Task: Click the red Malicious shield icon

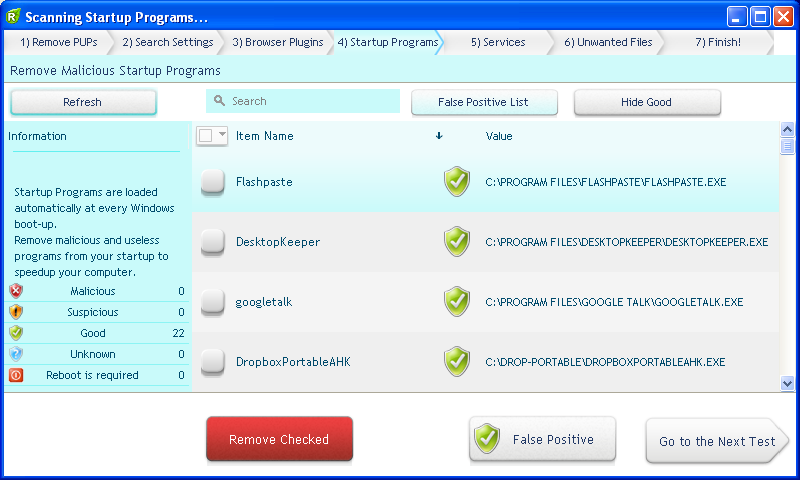Action: click(16, 291)
